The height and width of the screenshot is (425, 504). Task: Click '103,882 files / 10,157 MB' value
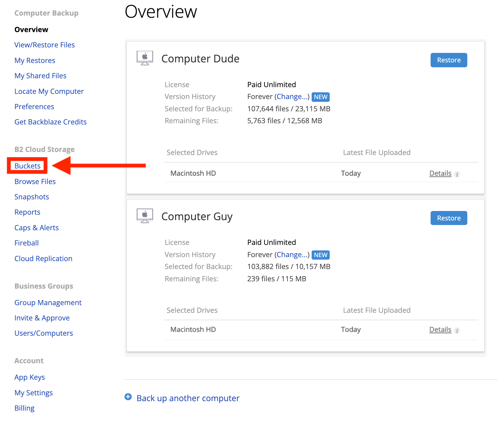pyautogui.click(x=289, y=267)
